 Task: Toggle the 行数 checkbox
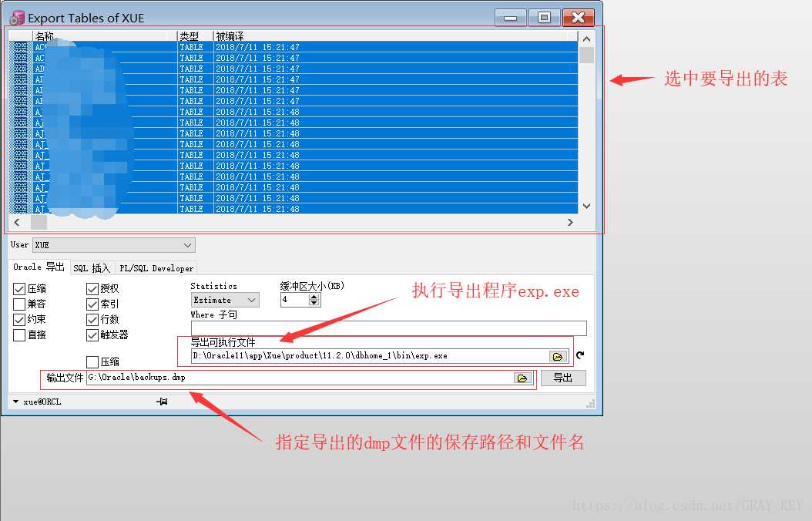[92, 320]
